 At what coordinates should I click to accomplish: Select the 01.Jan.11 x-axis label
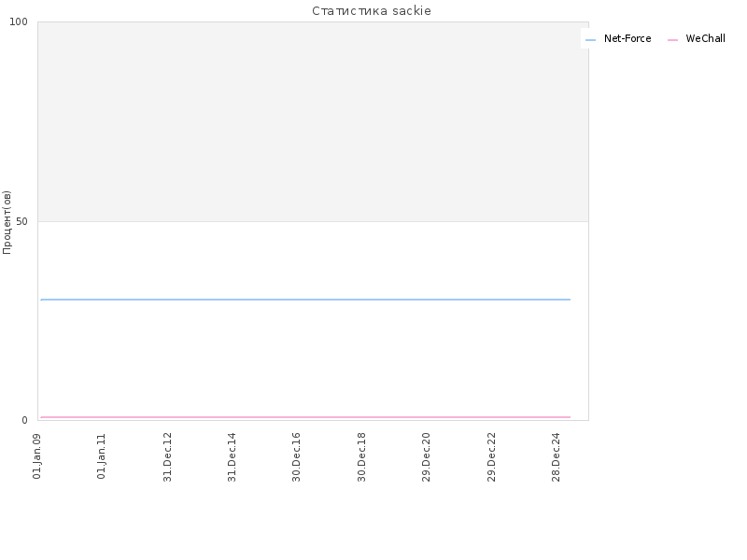(x=102, y=456)
